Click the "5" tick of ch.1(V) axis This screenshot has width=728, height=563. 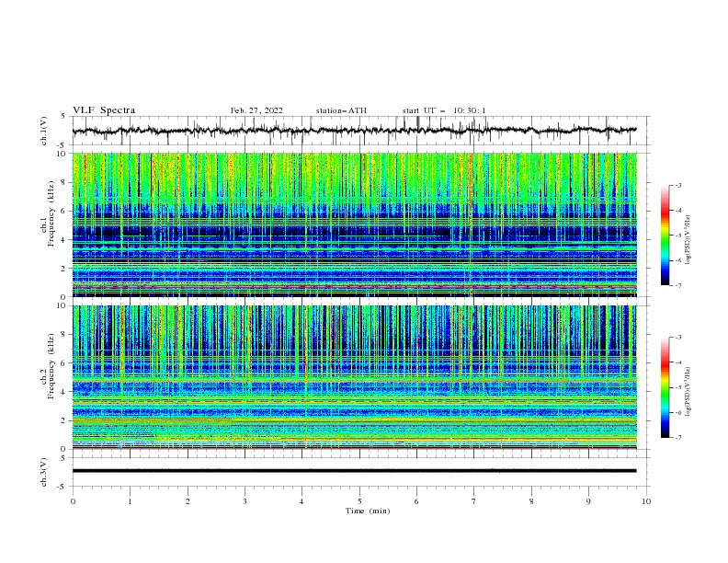64,117
